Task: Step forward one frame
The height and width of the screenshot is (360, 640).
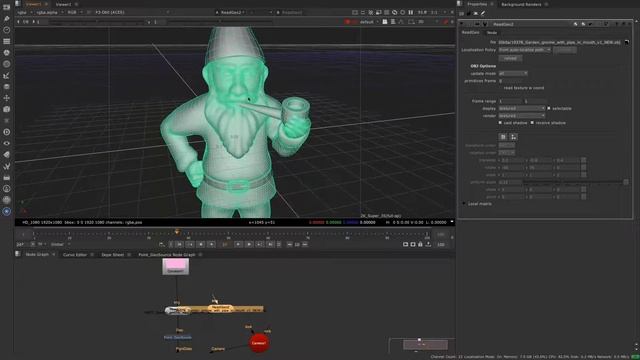Action: (238, 244)
